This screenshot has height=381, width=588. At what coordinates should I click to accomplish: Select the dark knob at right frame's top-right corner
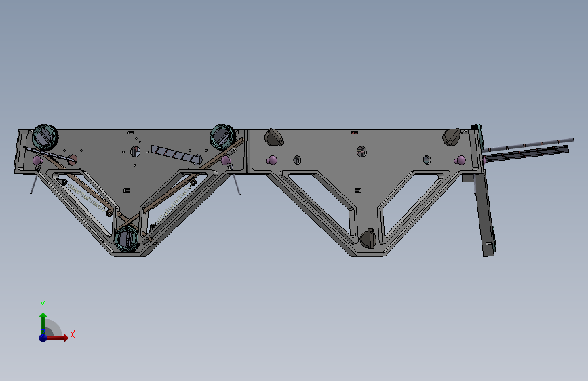click(452, 137)
